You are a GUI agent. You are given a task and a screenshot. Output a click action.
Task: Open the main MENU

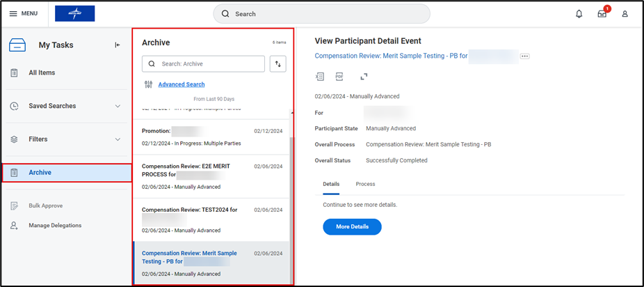(x=24, y=14)
